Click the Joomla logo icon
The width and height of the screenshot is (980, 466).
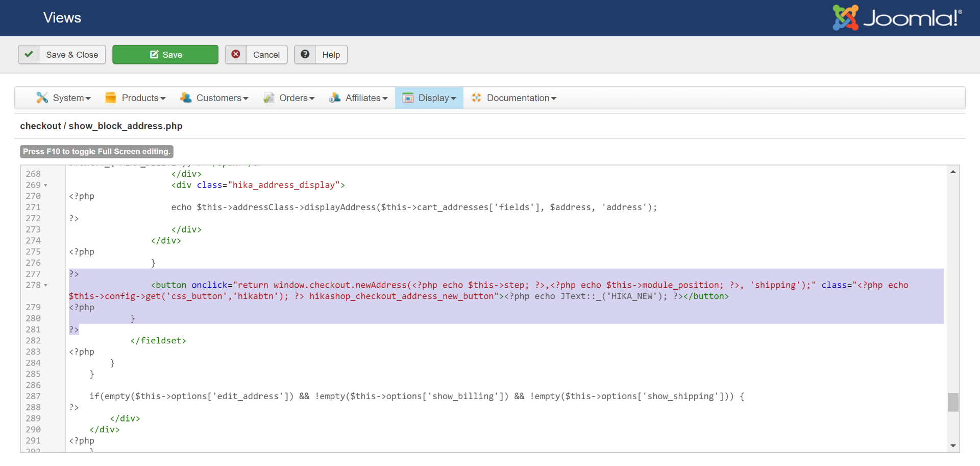[x=845, y=18]
